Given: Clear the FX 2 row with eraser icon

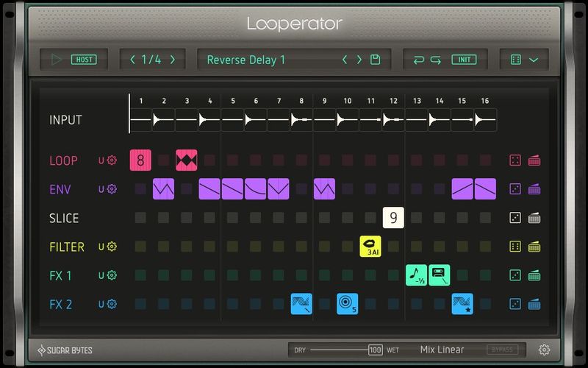Looking at the screenshot, I should [x=534, y=304].
